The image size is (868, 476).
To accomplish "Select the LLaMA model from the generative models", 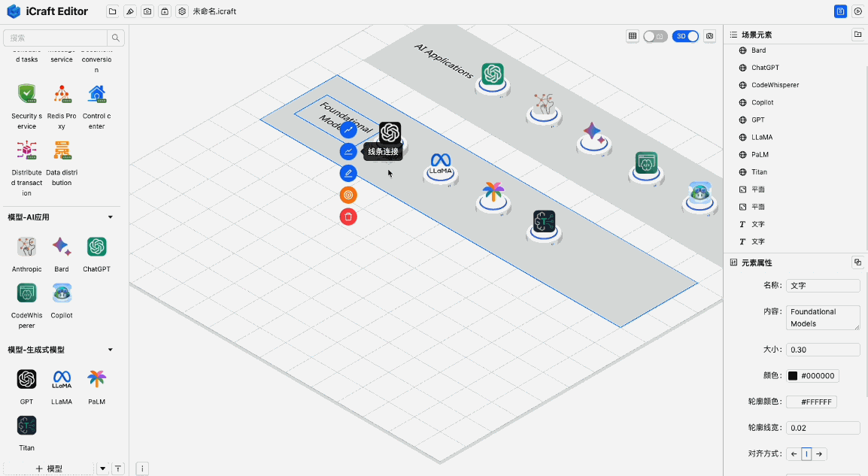I will click(x=61, y=380).
